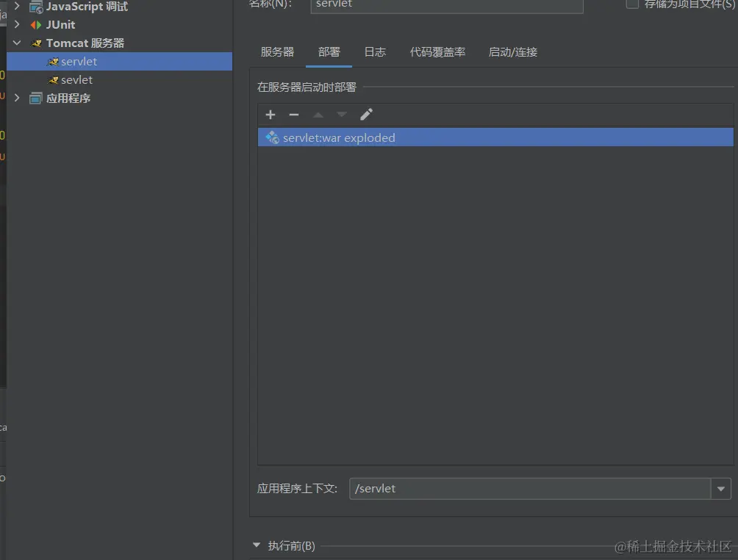Click the 应用程序 label in tree
This screenshot has height=560, width=738.
point(68,98)
